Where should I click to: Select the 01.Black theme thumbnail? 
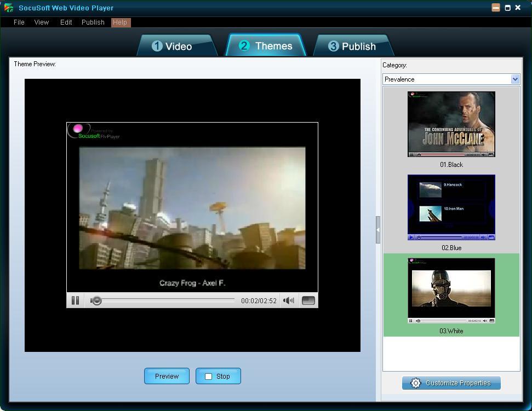click(x=451, y=124)
